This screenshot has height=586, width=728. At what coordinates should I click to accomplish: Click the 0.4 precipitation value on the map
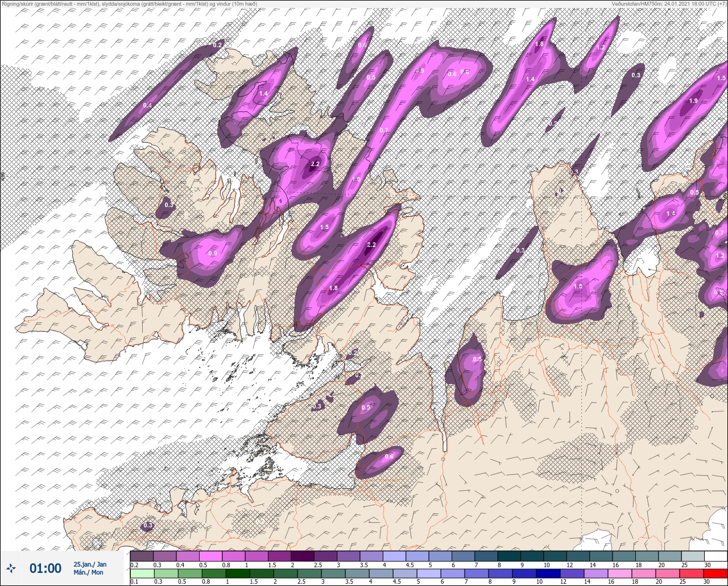click(x=147, y=105)
